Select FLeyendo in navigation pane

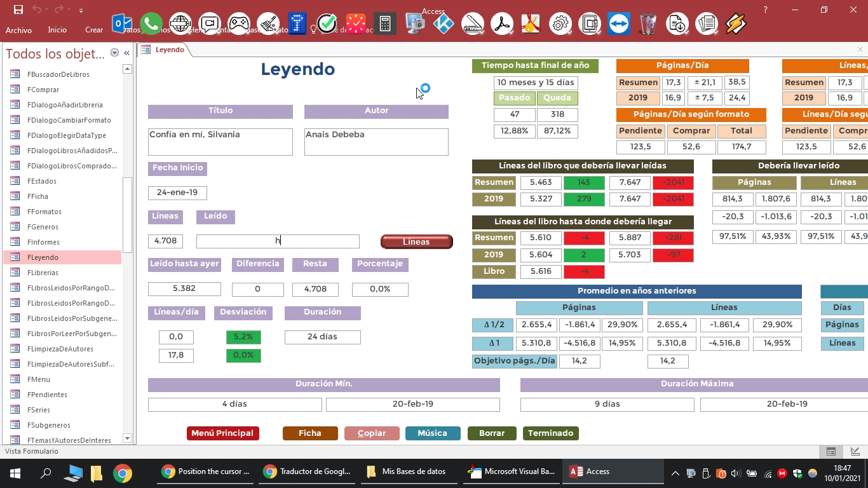click(62, 257)
